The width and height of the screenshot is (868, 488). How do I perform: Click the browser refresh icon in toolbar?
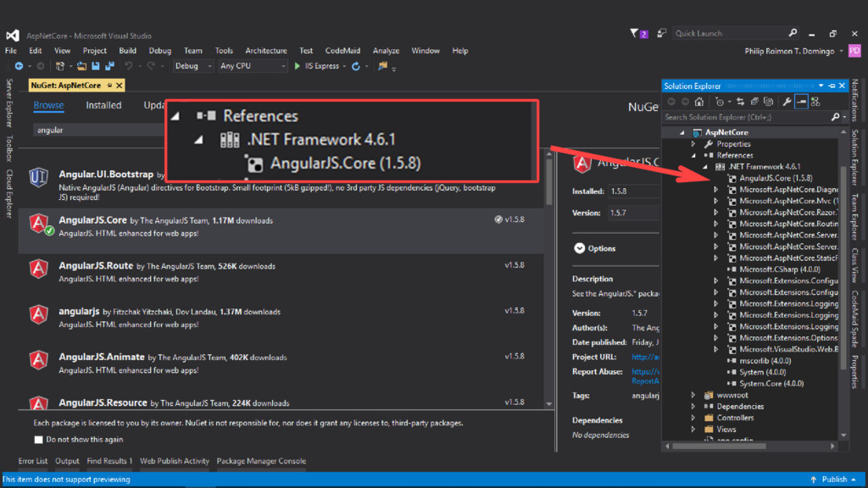[x=356, y=66]
